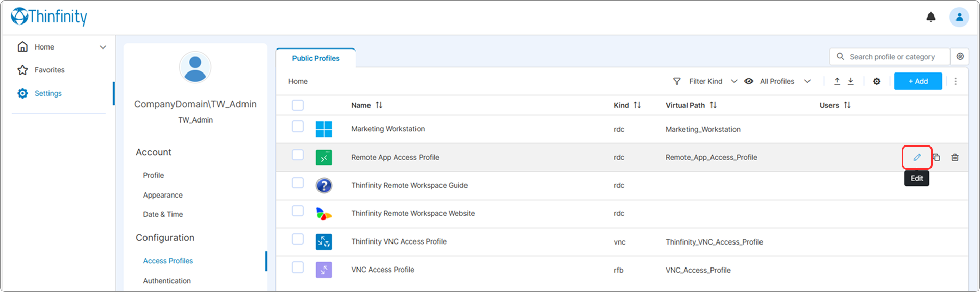Click the rfb kind cell
This screenshot has height=292, width=980.
click(618, 270)
